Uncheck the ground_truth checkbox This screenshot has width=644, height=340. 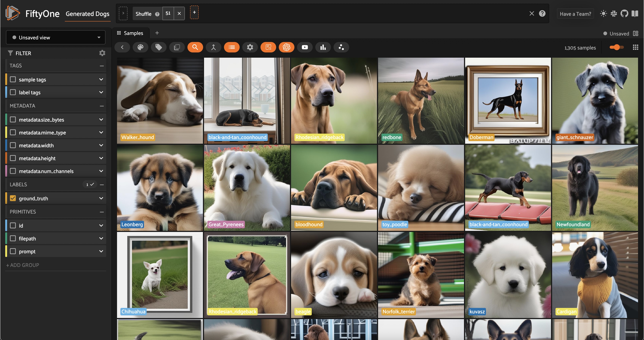[x=13, y=198]
